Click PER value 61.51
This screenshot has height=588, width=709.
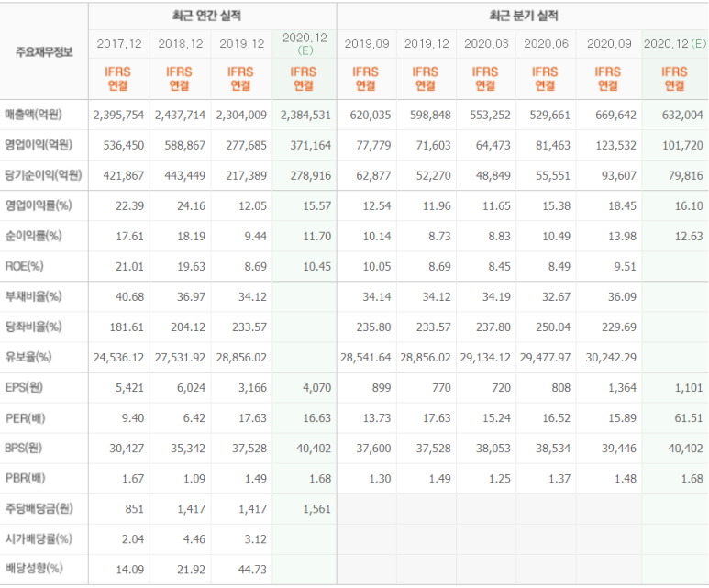(689, 418)
